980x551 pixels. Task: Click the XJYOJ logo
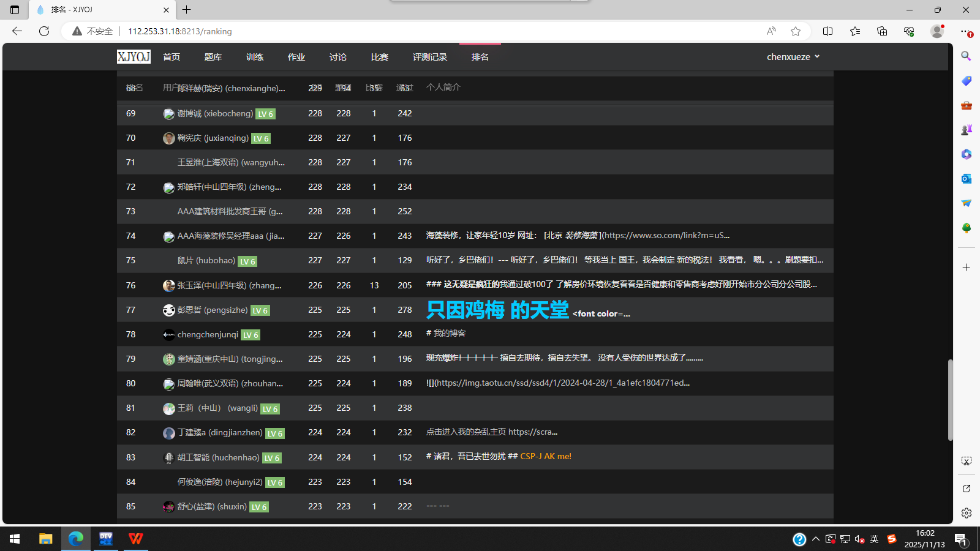pyautogui.click(x=134, y=57)
